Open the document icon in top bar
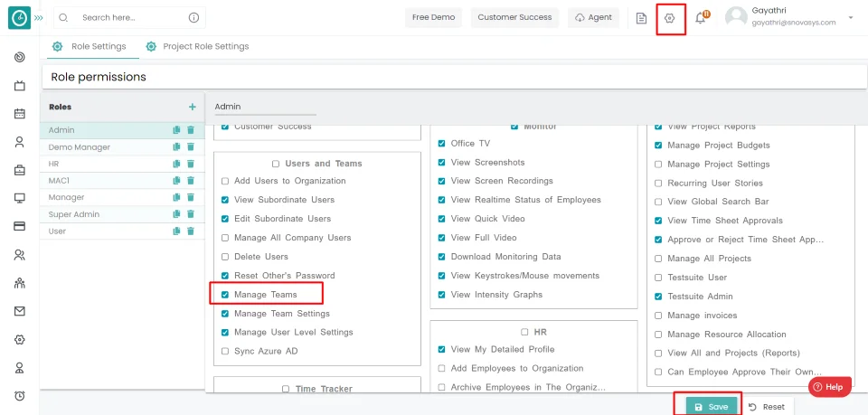Screen dimensions: 868x415 [x=641, y=18]
